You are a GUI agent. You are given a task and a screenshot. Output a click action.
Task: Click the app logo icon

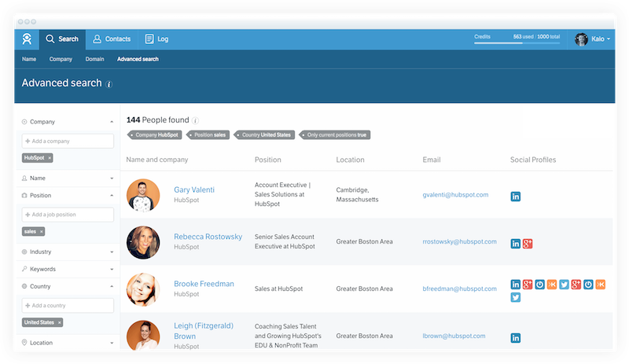[x=27, y=39]
